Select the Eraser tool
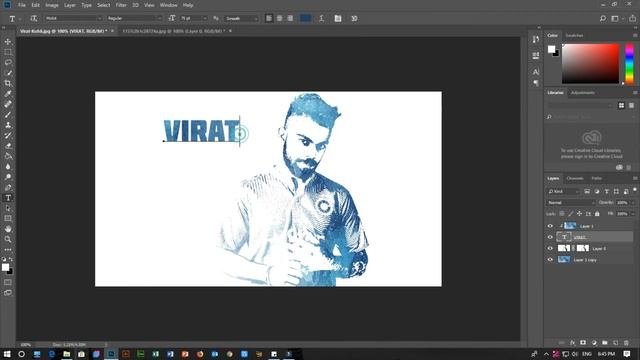640x360 pixels. click(8, 146)
